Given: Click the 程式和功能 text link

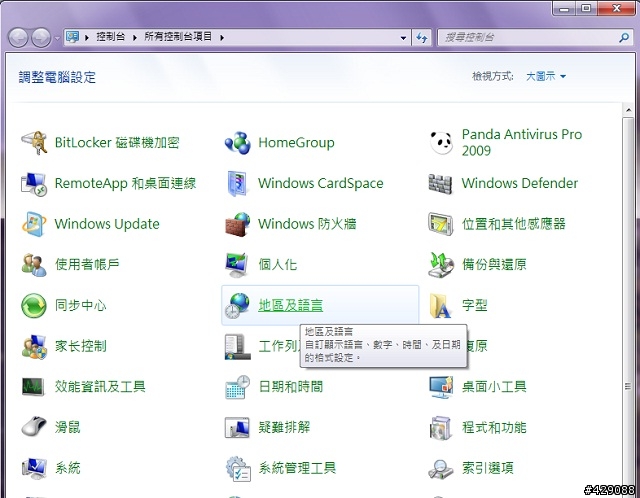Looking at the screenshot, I should click(494, 427).
